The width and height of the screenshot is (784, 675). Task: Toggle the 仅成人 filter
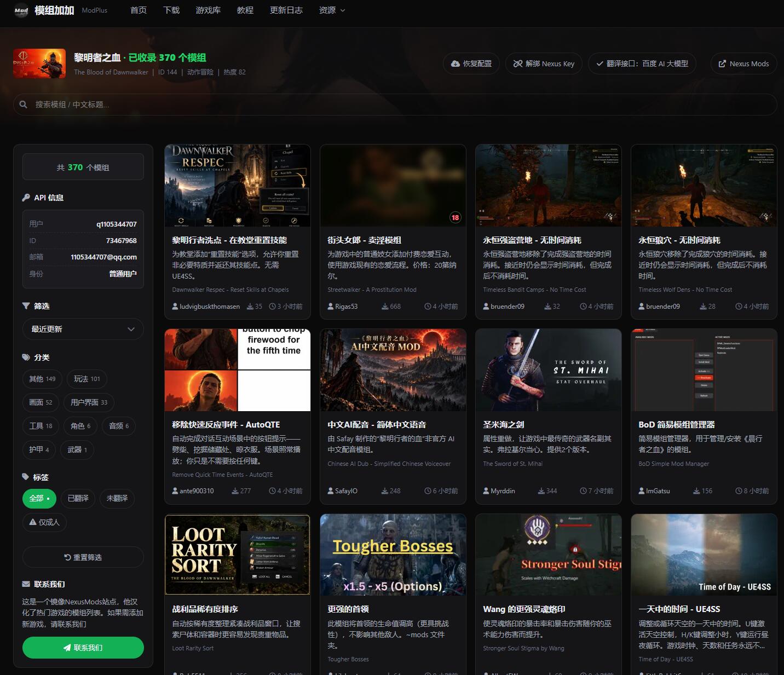point(44,522)
